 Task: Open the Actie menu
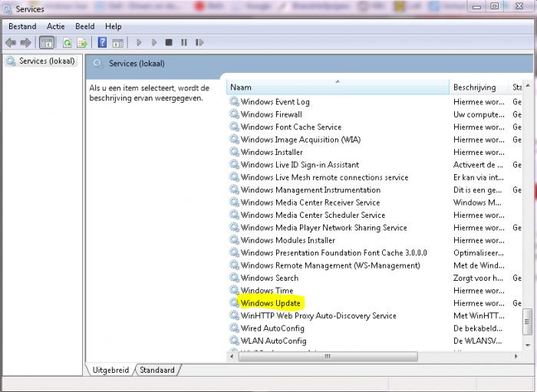click(55, 26)
